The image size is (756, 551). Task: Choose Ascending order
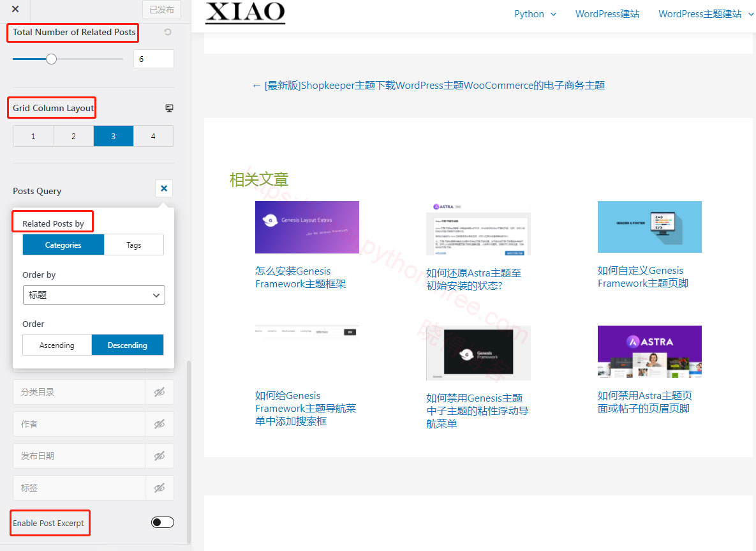(x=57, y=345)
